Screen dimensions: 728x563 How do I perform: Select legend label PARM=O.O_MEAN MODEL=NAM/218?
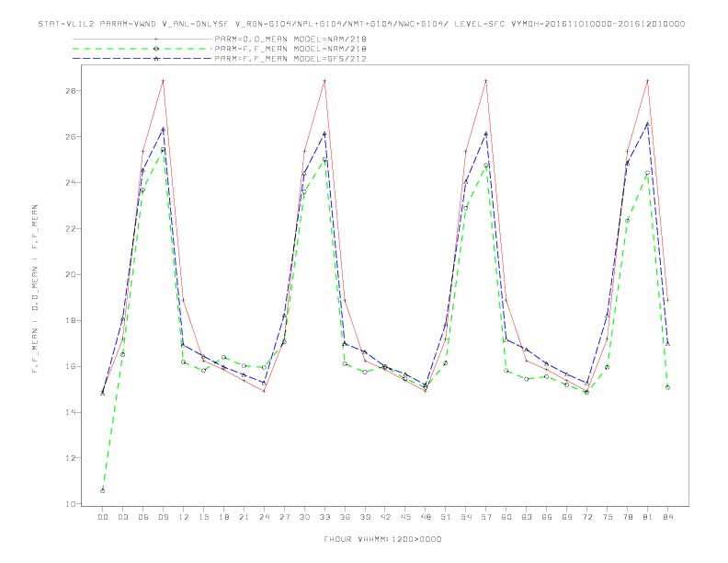pos(290,39)
